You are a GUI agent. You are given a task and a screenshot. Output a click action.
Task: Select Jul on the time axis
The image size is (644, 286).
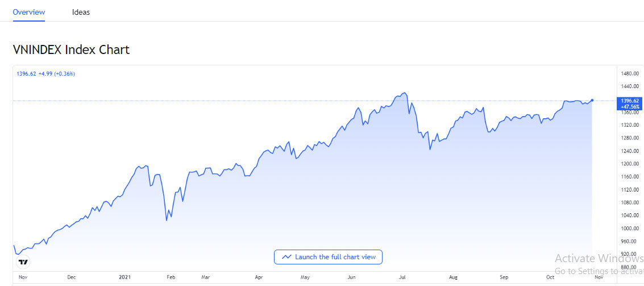click(x=402, y=277)
